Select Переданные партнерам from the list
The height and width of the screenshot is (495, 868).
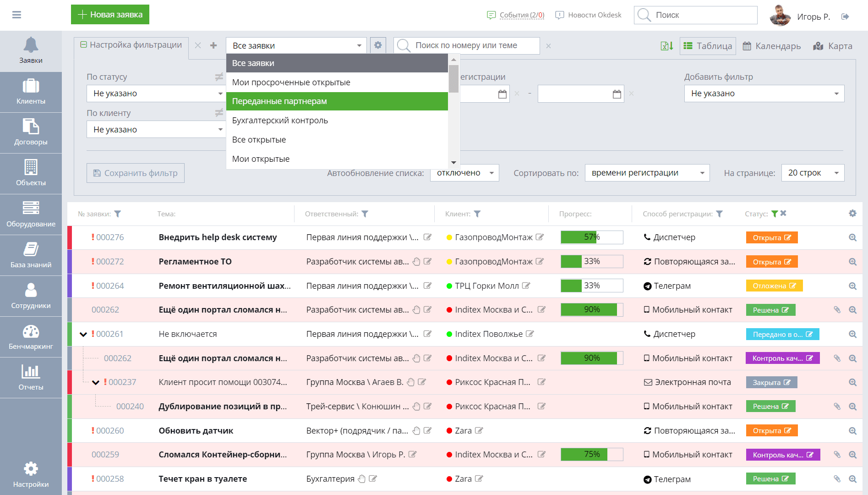pyautogui.click(x=337, y=101)
